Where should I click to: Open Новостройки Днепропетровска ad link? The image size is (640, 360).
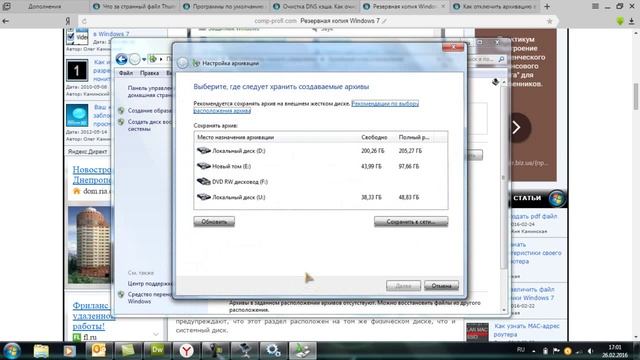(92, 175)
